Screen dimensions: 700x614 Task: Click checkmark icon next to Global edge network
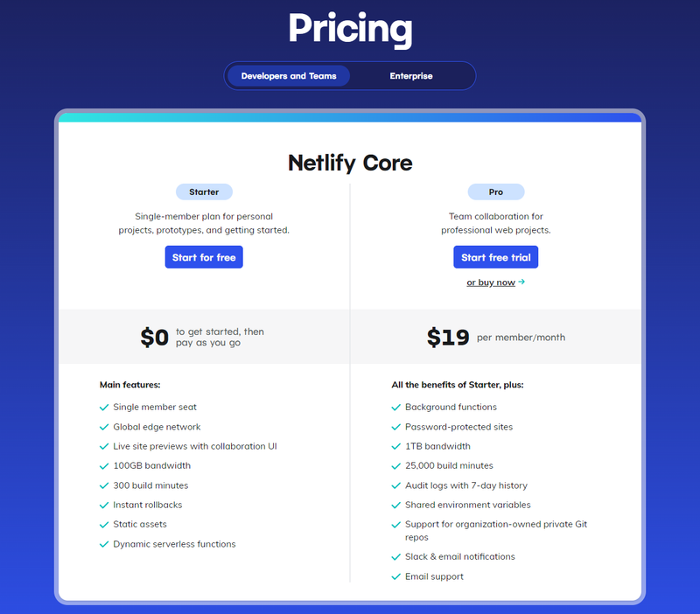104,427
